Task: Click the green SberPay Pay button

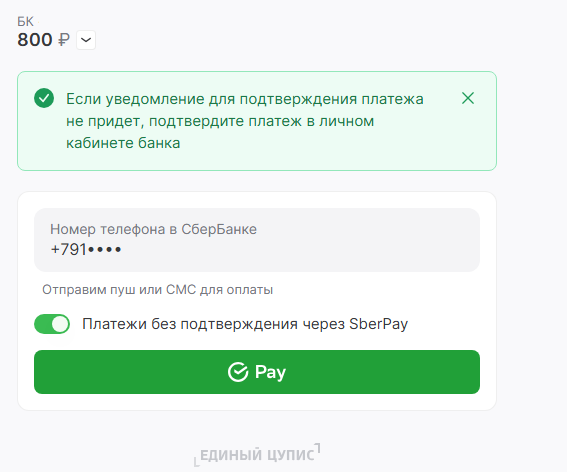Action: 257,372
